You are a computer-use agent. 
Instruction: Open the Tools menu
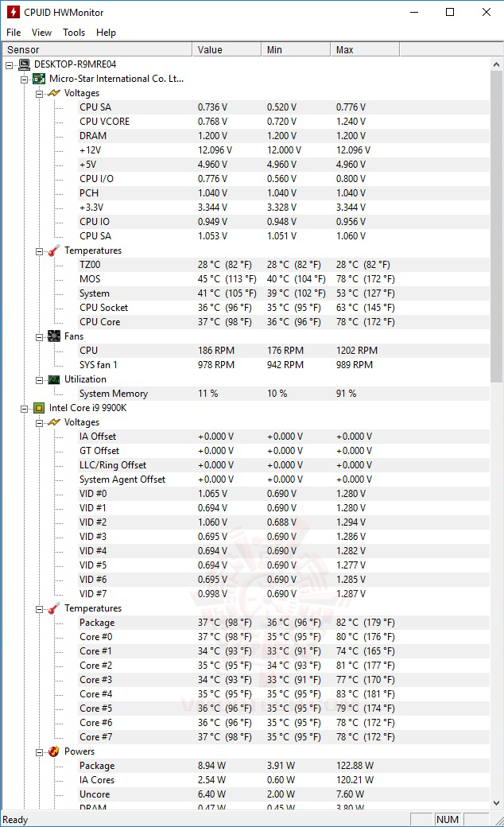pyautogui.click(x=74, y=32)
